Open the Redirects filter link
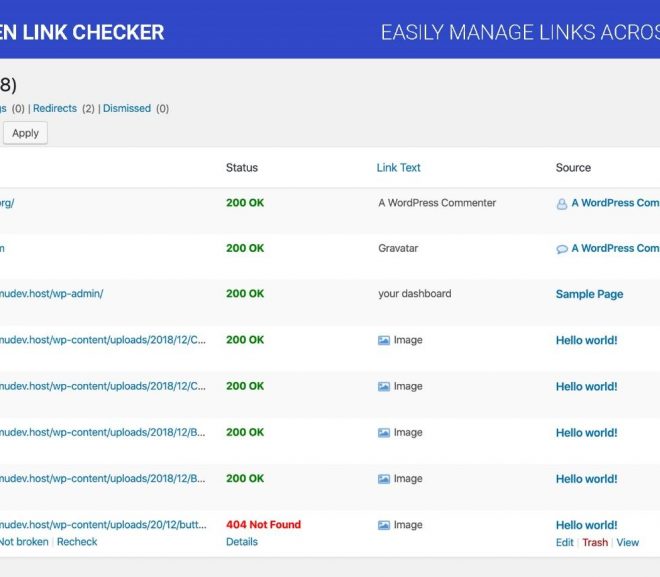This screenshot has width=660, height=577. coord(55,109)
